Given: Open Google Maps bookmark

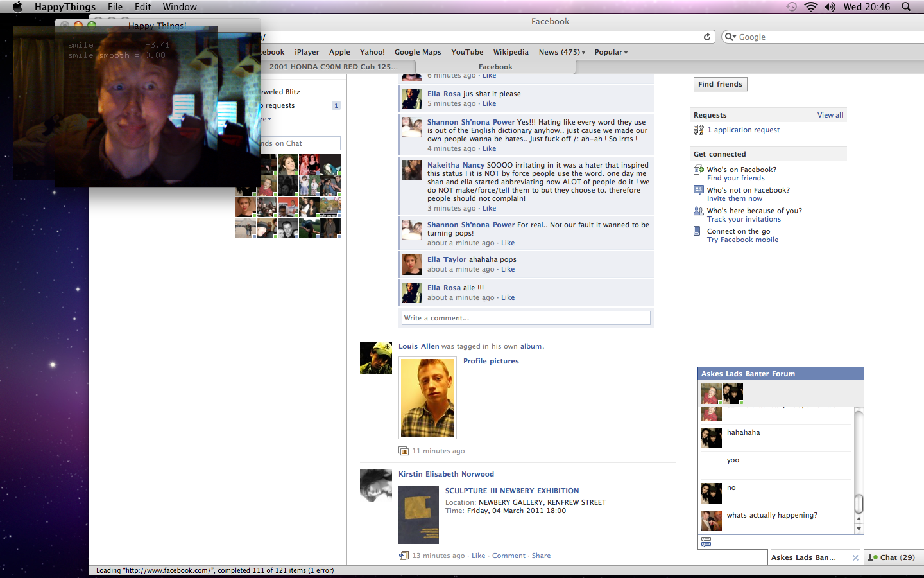Looking at the screenshot, I should (418, 52).
